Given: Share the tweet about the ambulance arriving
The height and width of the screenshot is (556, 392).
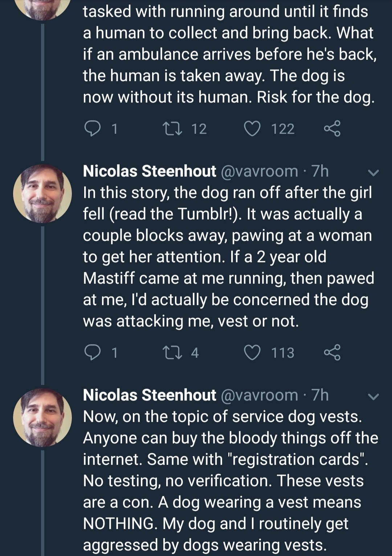Looking at the screenshot, I should click(x=332, y=128).
